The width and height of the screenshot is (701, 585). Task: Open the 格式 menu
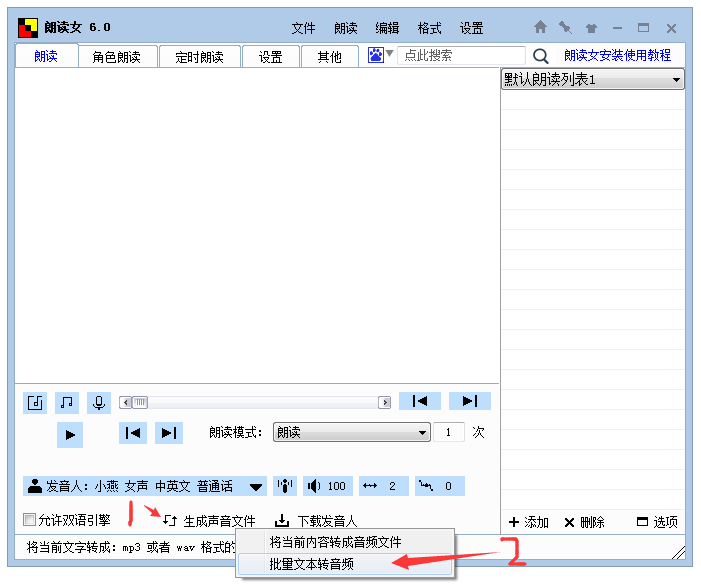pyautogui.click(x=429, y=29)
